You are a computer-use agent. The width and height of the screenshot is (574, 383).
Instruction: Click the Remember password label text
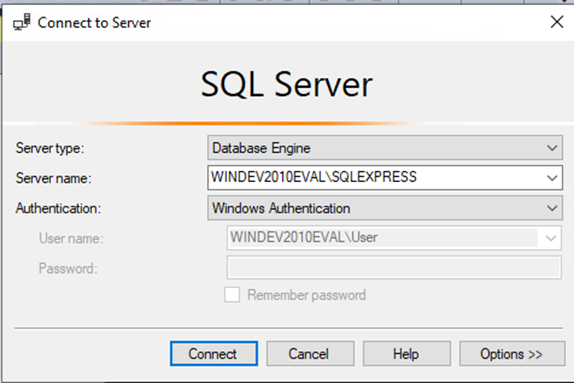click(x=306, y=295)
